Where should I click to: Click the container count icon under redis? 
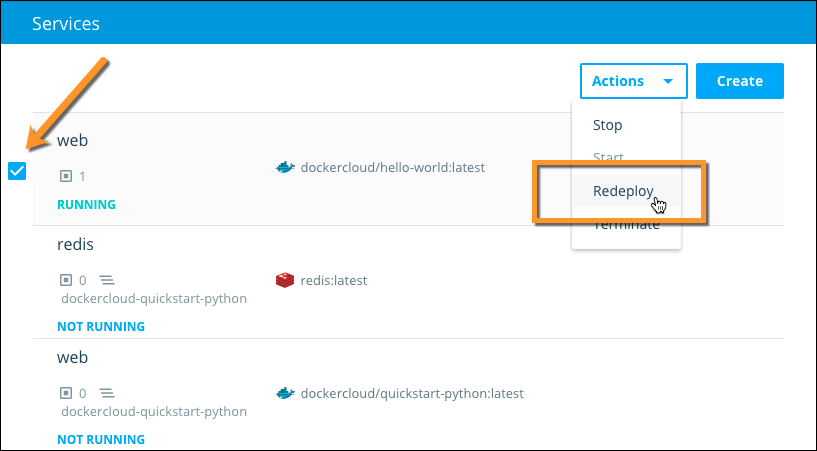pos(66,281)
